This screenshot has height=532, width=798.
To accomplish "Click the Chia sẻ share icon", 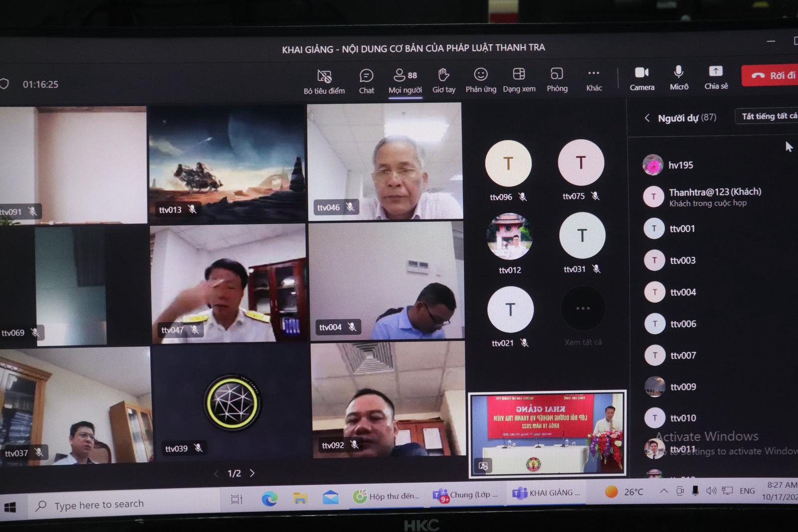I will (x=716, y=77).
